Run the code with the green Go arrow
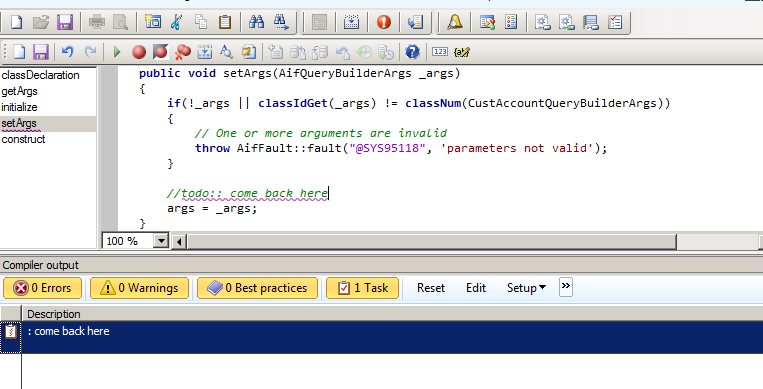This screenshot has height=389, width=763. click(x=117, y=52)
